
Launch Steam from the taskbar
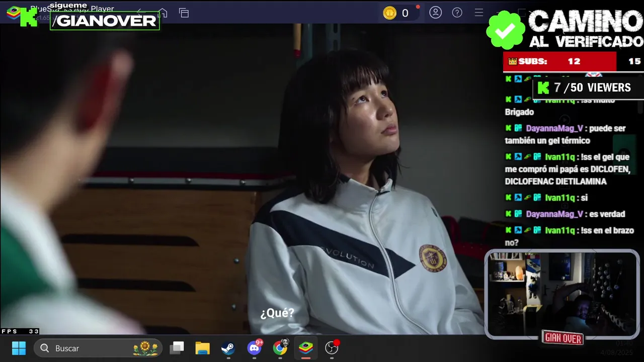tap(228, 348)
